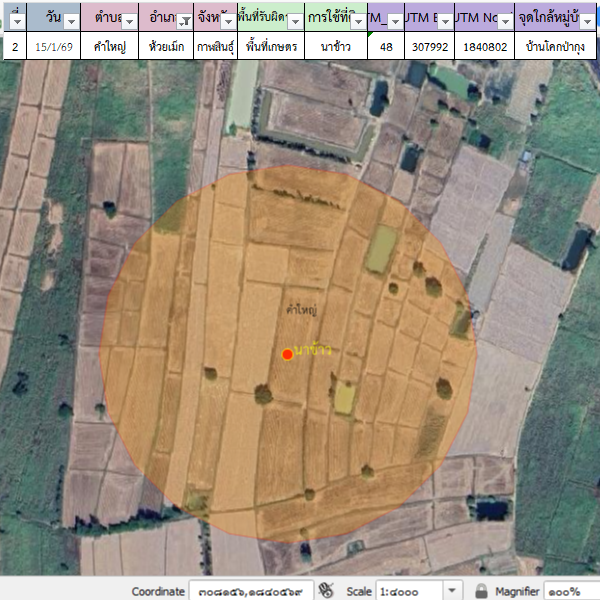
Task: Select the cell with value 1840802
Action: click(x=485, y=46)
